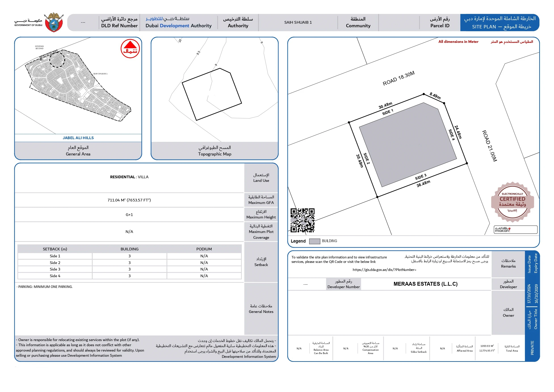This screenshot has height=392, width=554.
Task: Select the SAIH SHUAIB 1 community text
Action: click(x=298, y=23)
